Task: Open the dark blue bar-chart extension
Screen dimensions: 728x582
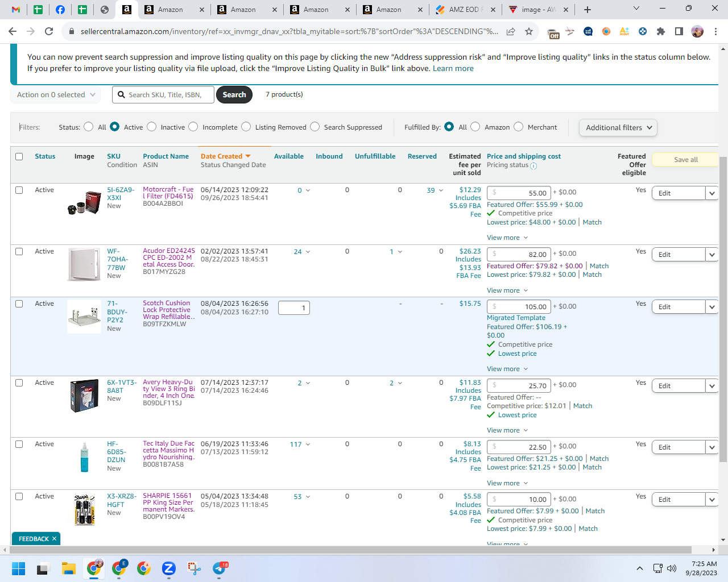Action: tap(588, 31)
